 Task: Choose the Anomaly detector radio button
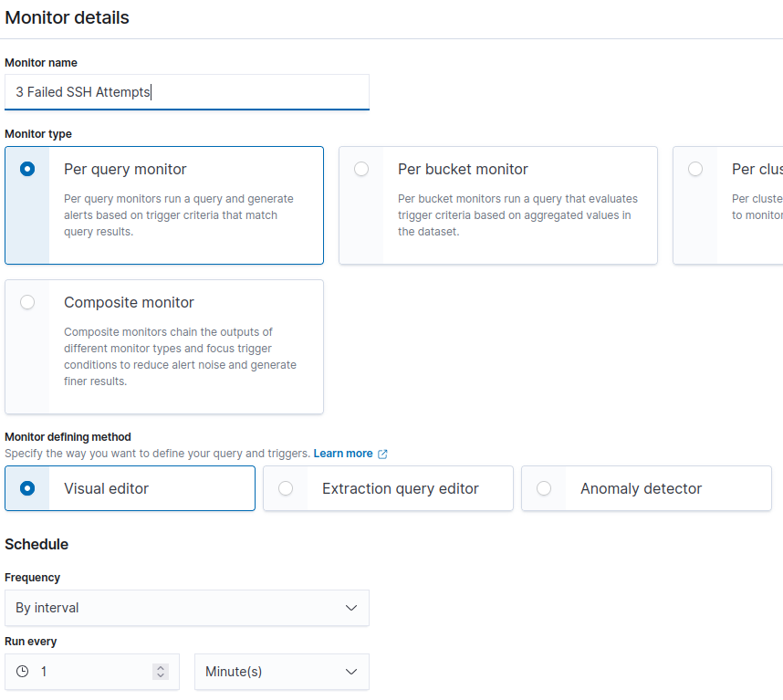pos(544,488)
